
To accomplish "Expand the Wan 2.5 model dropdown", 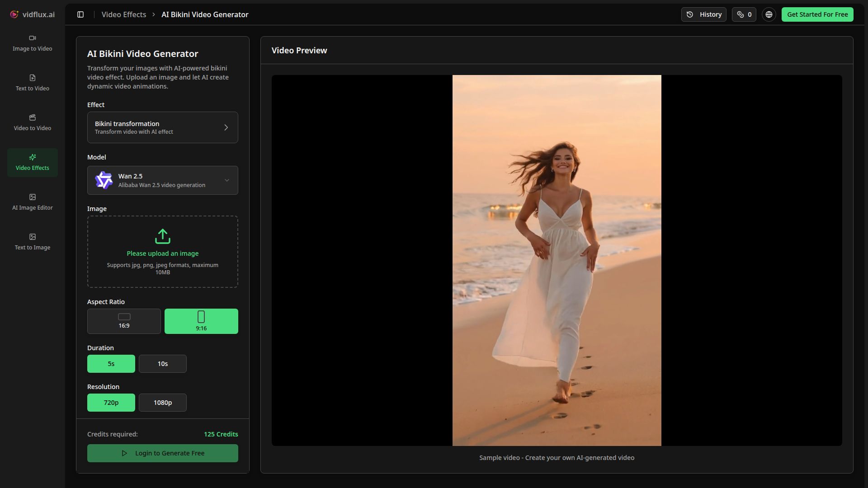I will (x=163, y=180).
